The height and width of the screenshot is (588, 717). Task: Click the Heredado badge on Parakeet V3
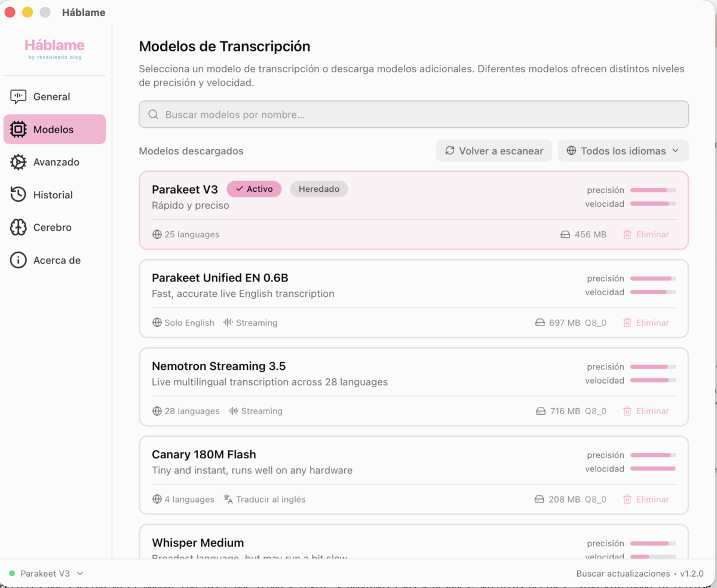[x=319, y=189]
